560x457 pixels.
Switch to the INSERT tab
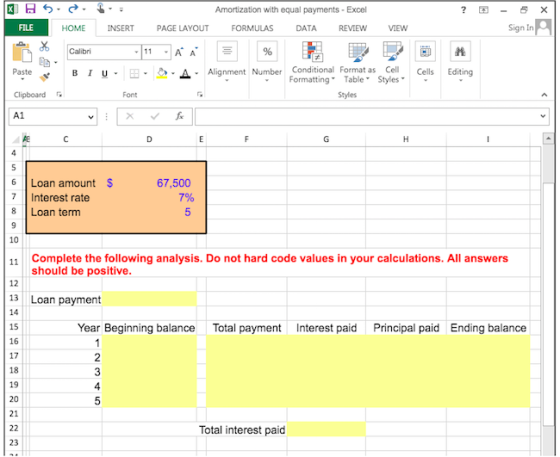click(121, 28)
